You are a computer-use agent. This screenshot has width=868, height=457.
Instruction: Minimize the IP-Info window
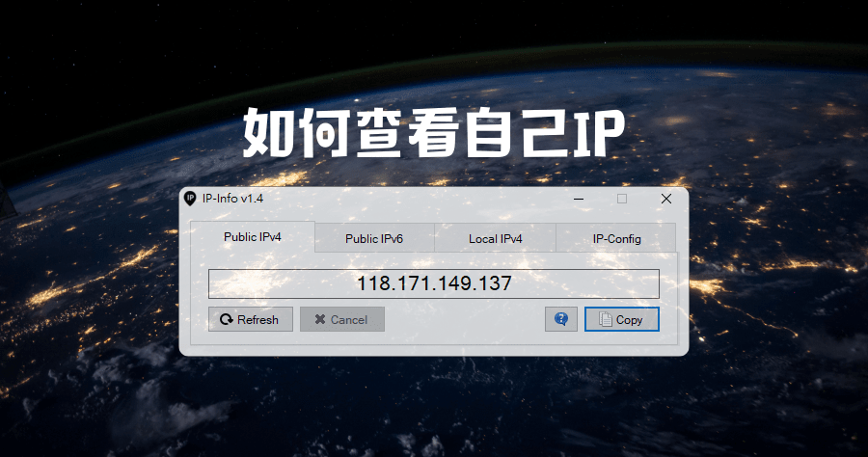[x=579, y=199]
